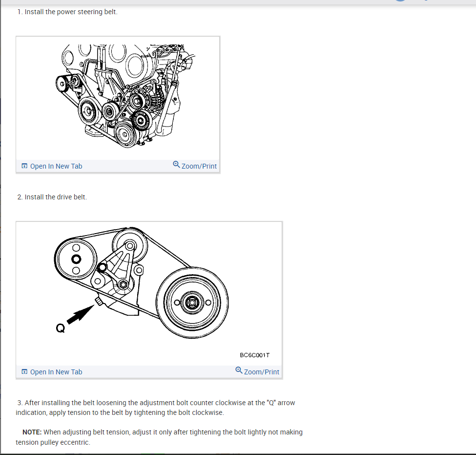476x455 pixels.
Task: Open power steering belt image in new tab
Action: coord(52,166)
